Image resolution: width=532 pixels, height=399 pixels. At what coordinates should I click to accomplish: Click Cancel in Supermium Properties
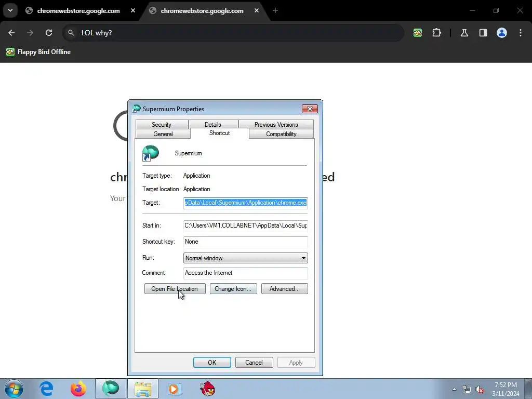pyautogui.click(x=254, y=362)
